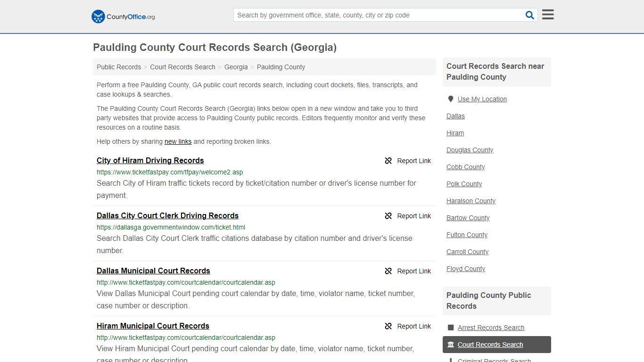644x362 pixels.
Task: Click the square icon beside Arrest Records Search
Action: pyautogui.click(x=451, y=327)
